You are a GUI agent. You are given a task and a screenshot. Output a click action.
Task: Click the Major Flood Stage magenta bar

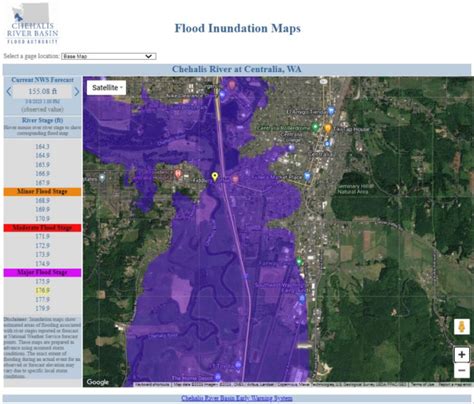pos(42,273)
